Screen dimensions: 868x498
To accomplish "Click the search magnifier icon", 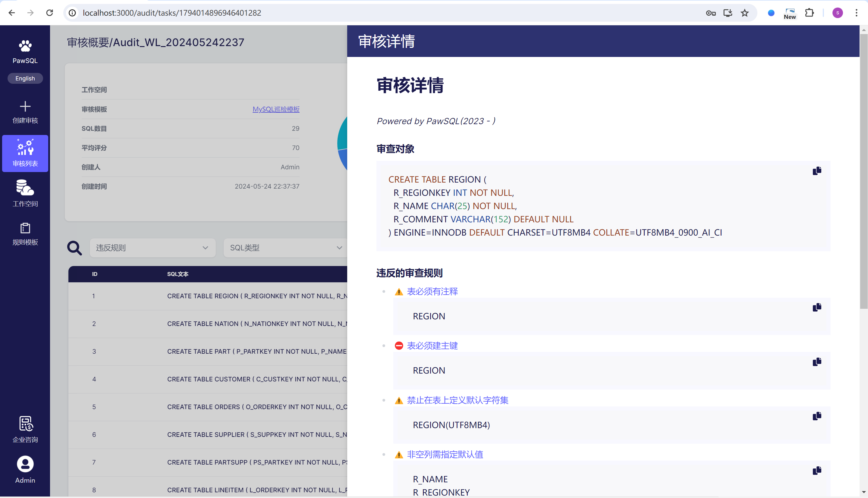I will 74,248.
